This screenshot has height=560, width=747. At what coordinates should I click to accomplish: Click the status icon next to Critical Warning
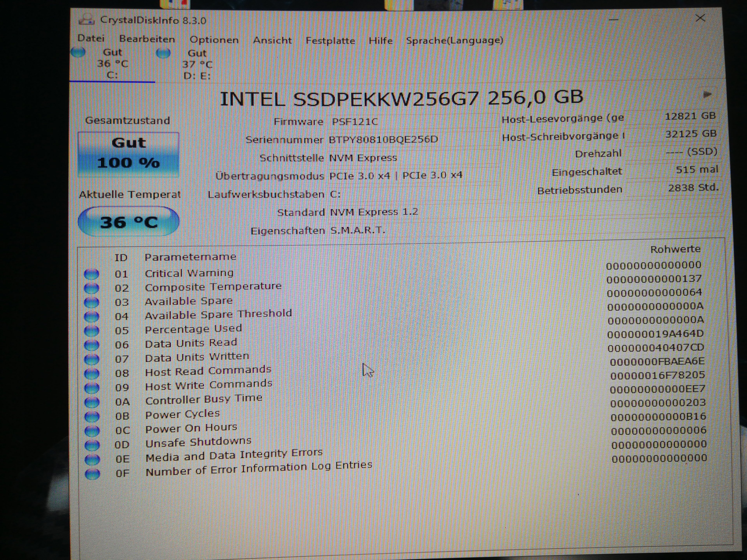91,274
